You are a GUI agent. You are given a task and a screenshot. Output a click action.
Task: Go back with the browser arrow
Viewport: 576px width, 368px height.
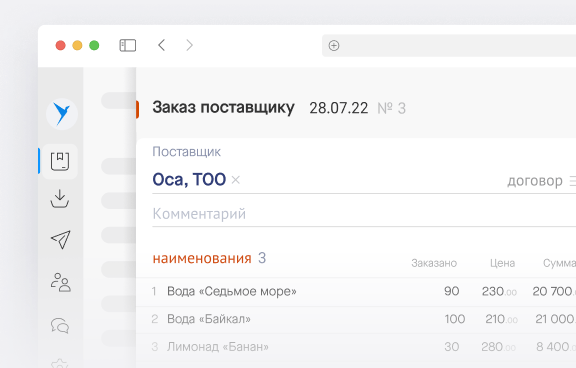point(162,45)
